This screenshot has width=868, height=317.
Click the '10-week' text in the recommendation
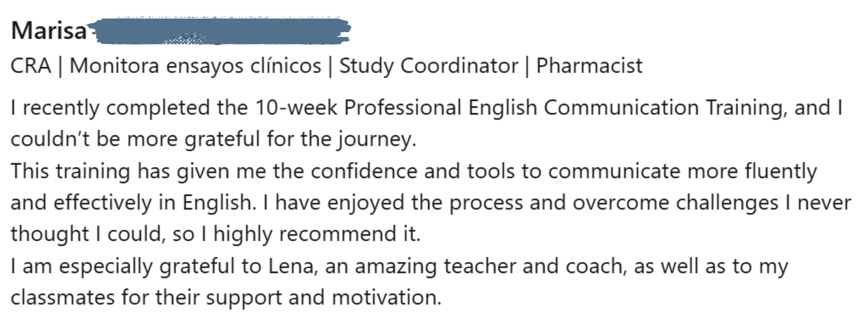[x=296, y=107]
